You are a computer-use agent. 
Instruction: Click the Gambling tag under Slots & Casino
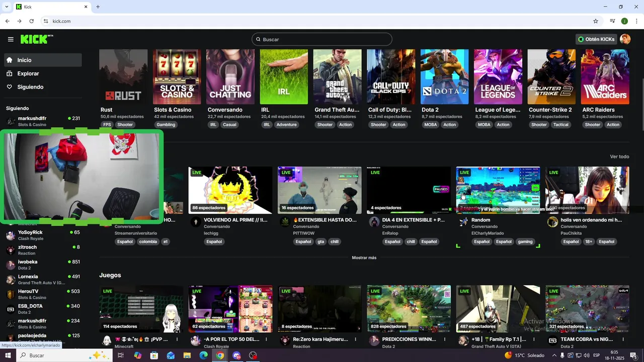coord(166,125)
